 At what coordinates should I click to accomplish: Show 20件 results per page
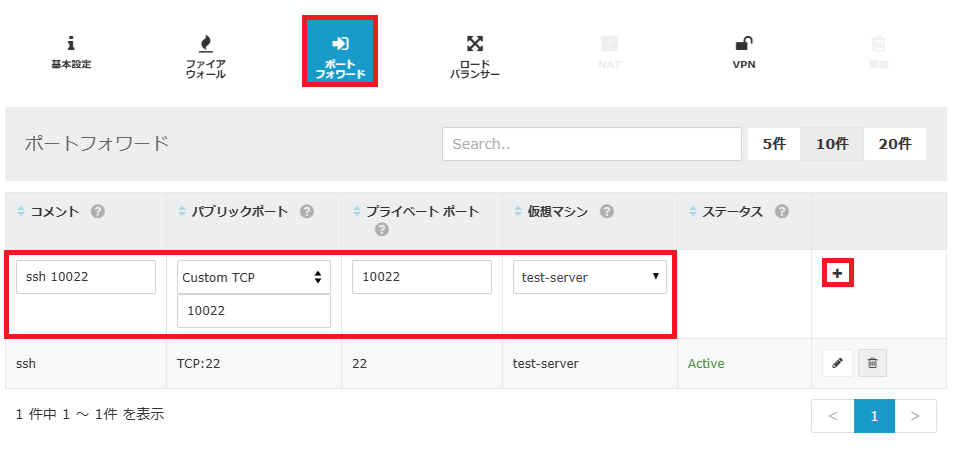tap(894, 144)
